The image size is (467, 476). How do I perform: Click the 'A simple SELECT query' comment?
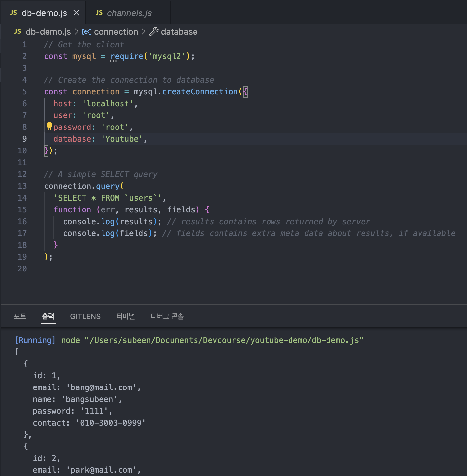(101, 174)
